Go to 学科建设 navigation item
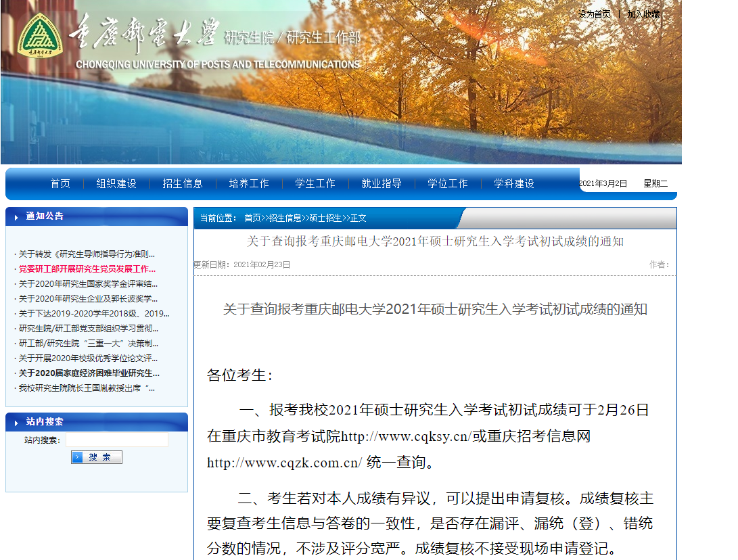Screen dimensions: 738x560 click(514, 183)
